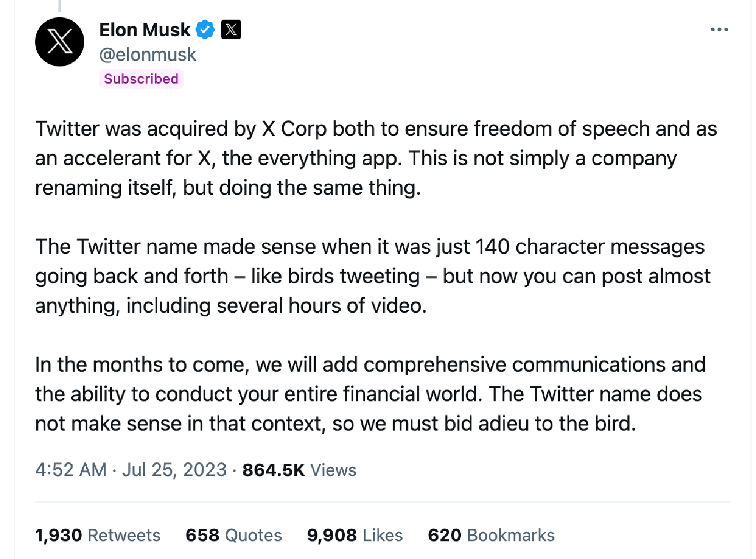Click the purple Subscribed badge
The height and width of the screenshot is (559, 756).
[141, 79]
